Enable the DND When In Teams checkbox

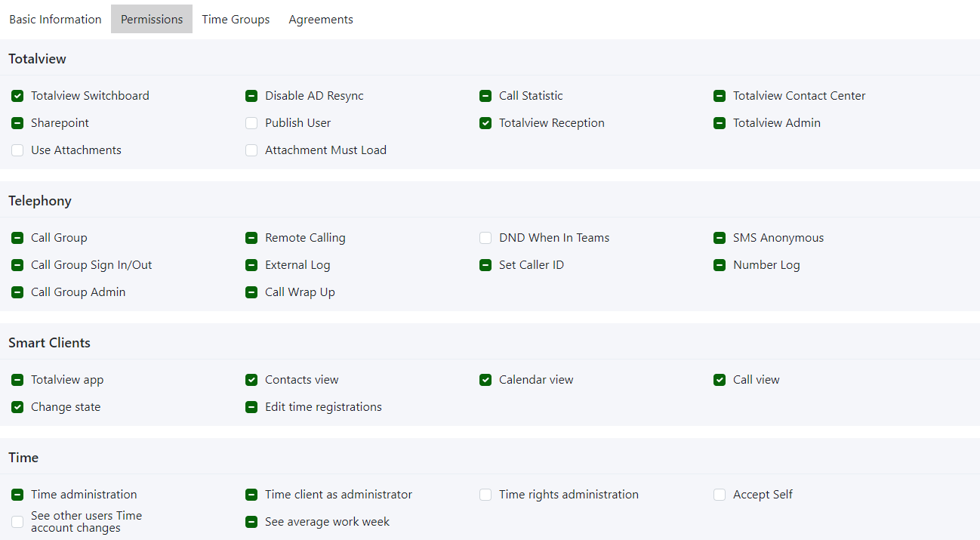click(485, 238)
